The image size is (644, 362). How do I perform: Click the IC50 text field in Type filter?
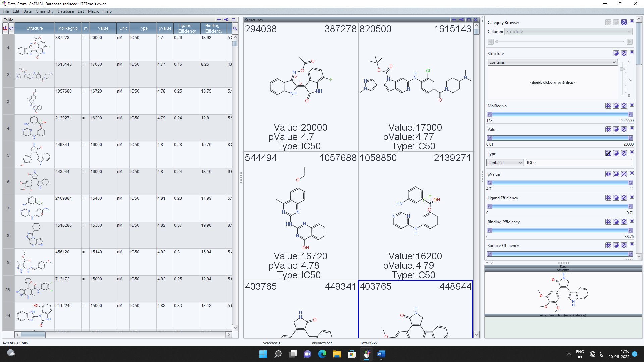[x=578, y=163]
